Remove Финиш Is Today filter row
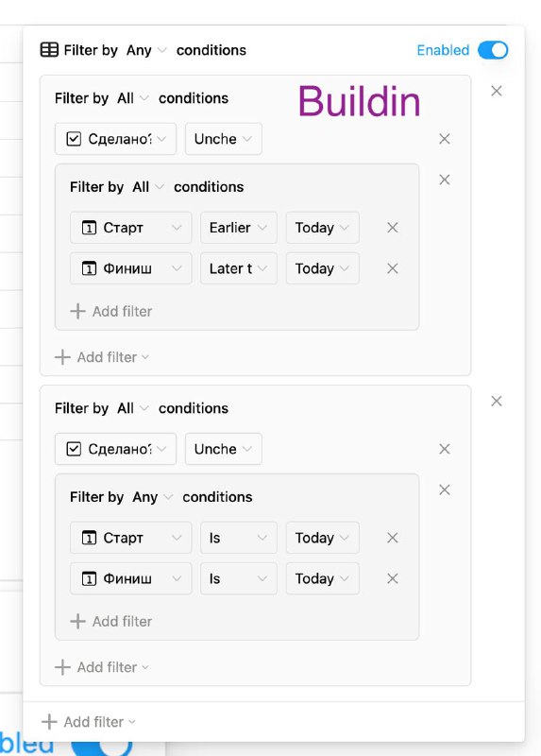541x756 pixels. click(x=393, y=578)
